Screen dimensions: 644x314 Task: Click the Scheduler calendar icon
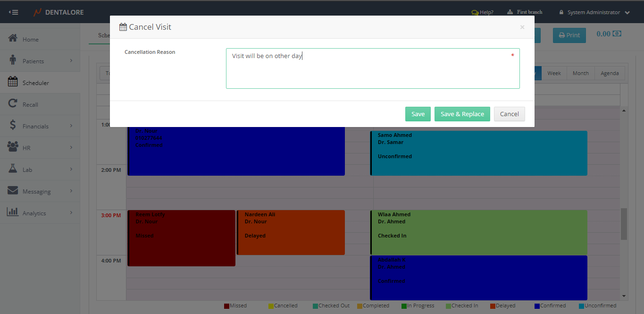coord(13,82)
